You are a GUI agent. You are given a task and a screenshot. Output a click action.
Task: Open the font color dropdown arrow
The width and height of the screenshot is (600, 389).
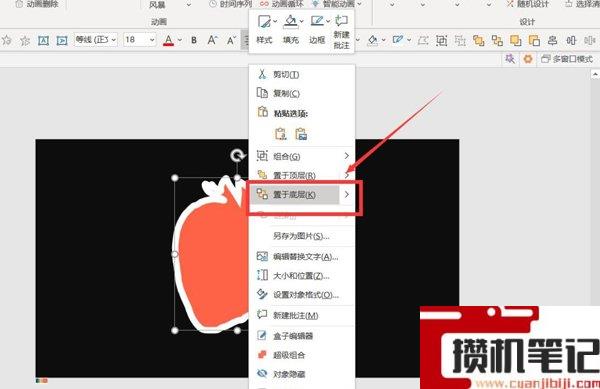point(180,40)
